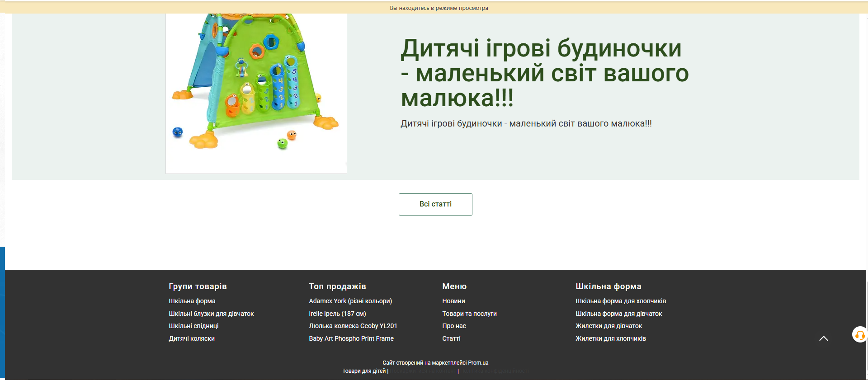Click 'Жилетки для дівчаток' link
Image resolution: width=868 pixels, height=380 pixels.
point(609,326)
